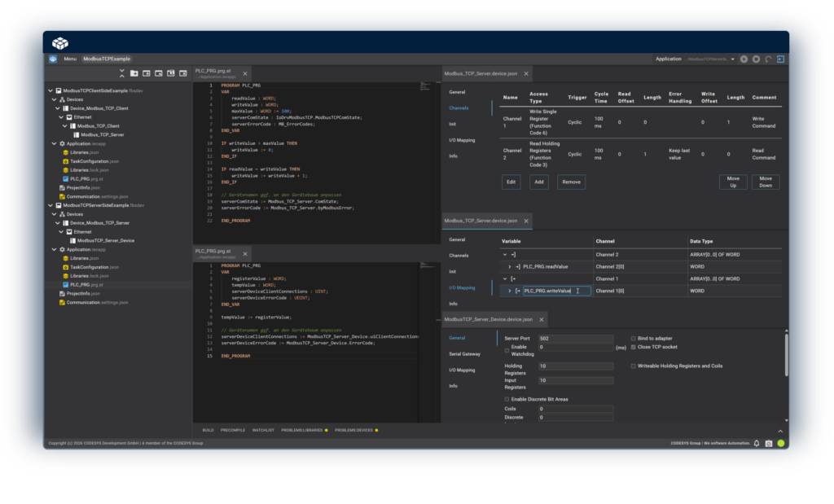Select ModbusTCP_Server_Device tree item
The height and width of the screenshot is (504, 834).
pos(105,240)
